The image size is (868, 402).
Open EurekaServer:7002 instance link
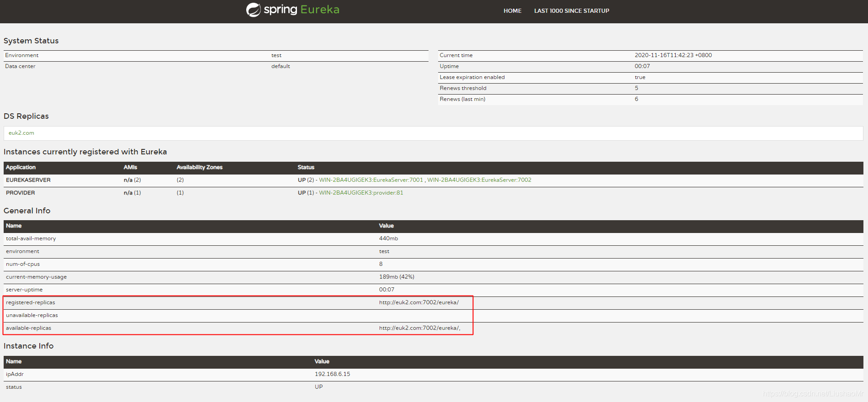(x=479, y=180)
